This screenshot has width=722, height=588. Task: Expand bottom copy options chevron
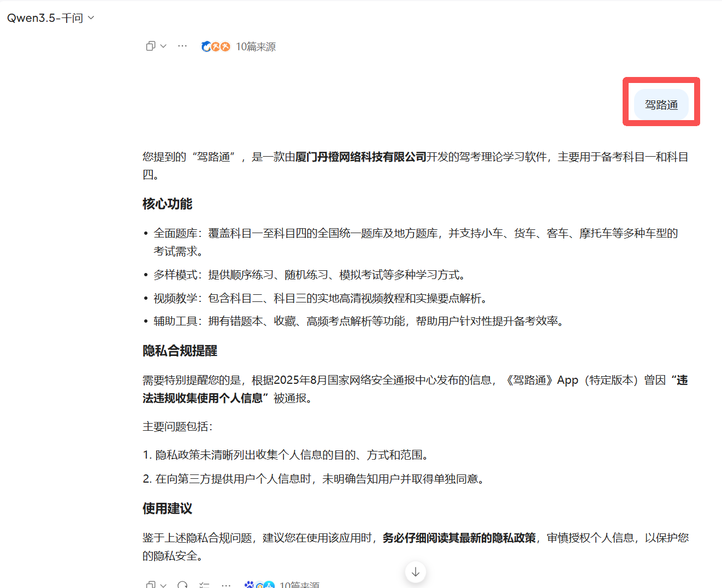pyautogui.click(x=163, y=585)
